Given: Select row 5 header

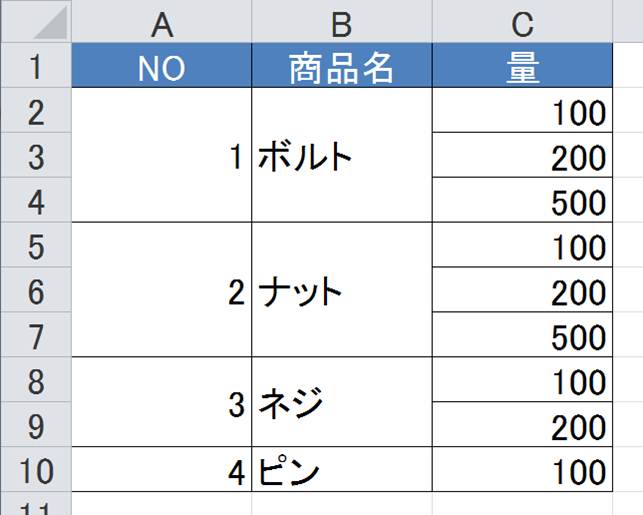Looking at the screenshot, I should 36,245.
